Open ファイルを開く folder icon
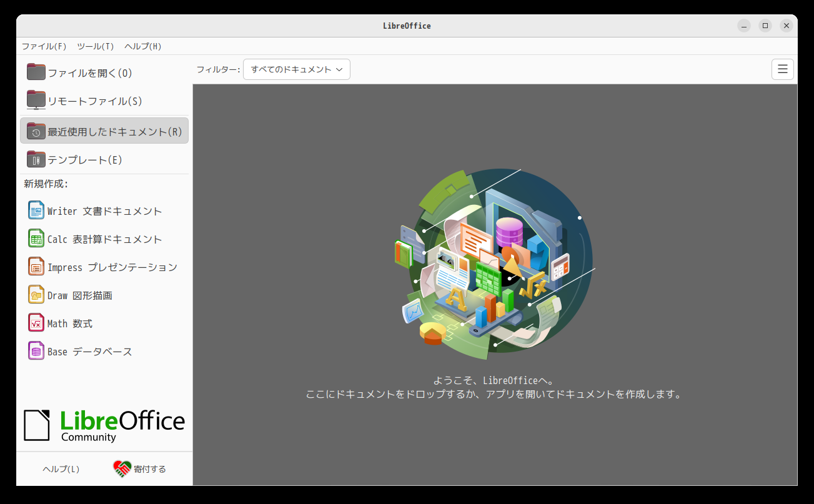Screen dimensions: 814x504 tap(36, 71)
